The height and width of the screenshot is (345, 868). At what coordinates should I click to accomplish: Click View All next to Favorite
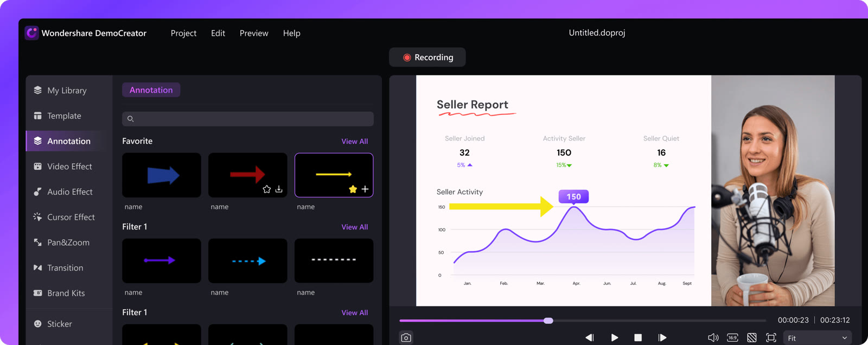point(355,142)
